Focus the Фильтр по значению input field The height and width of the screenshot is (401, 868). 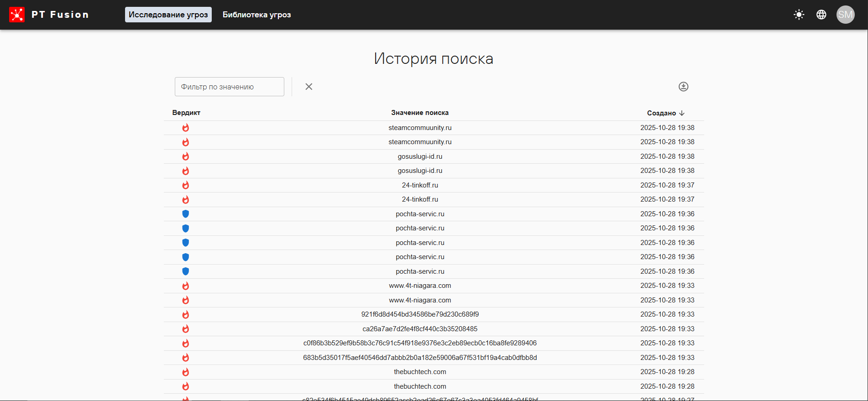click(229, 87)
